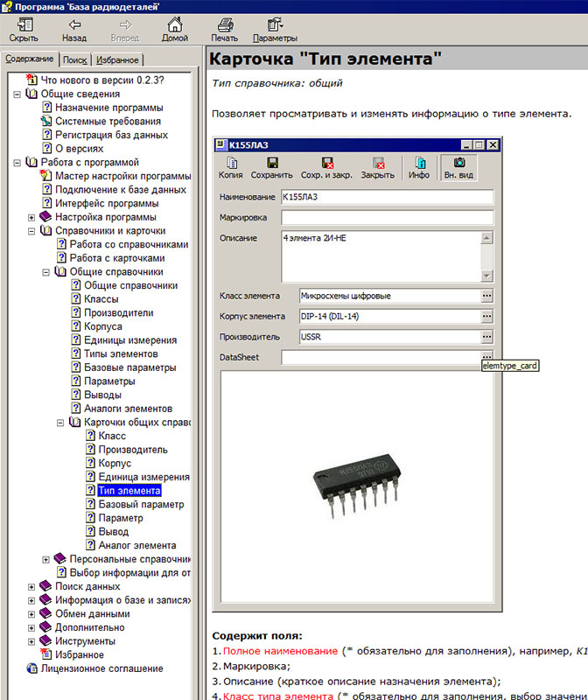Click the Полное наименование red link
588x700 pixels.
pos(280,651)
